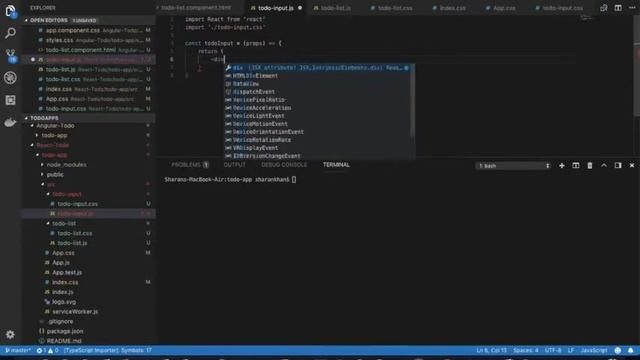Select the Terminal panel tab
This screenshot has height=360, width=640.
click(x=336, y=165)
